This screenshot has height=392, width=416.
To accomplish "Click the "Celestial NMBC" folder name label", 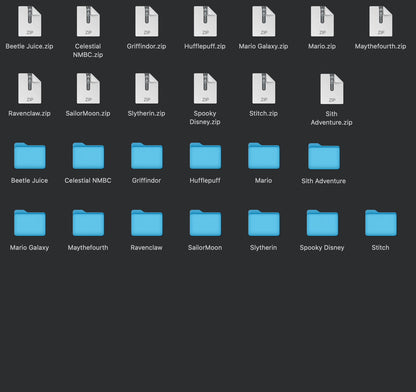I will tap(88, 180).
